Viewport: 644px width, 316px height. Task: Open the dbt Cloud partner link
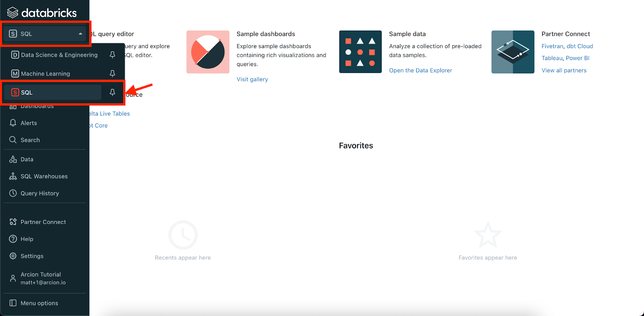pos(580,46)
